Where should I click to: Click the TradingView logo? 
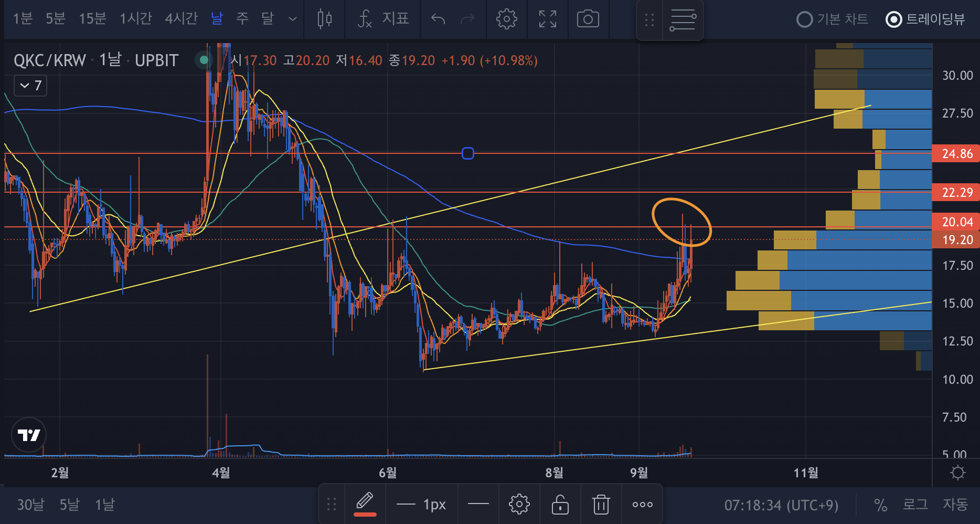coord(29,435)
